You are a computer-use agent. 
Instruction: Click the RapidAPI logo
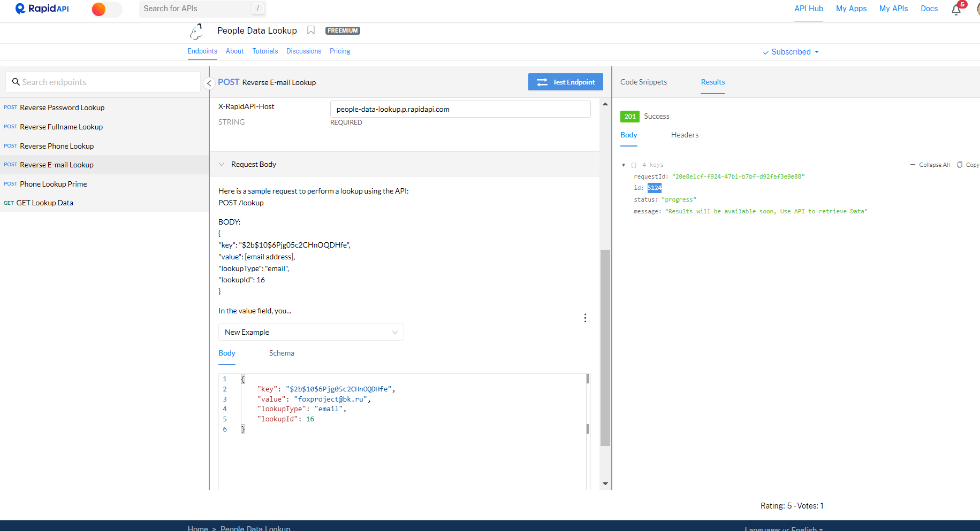click(42, 9)
